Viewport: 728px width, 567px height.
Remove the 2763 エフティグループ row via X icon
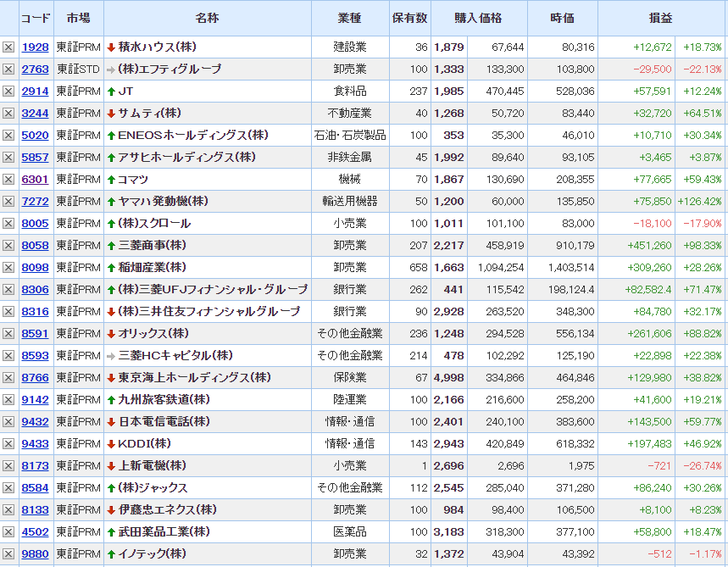coord(8,69)
